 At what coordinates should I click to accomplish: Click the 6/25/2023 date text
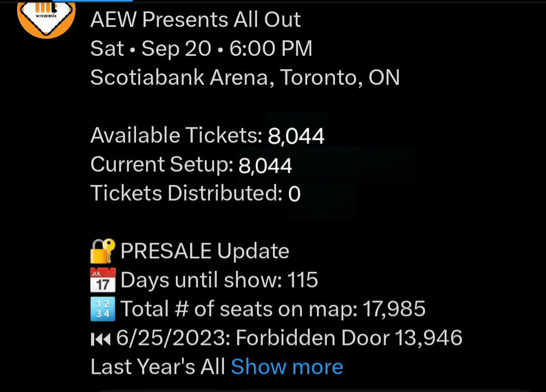[173, 338]
